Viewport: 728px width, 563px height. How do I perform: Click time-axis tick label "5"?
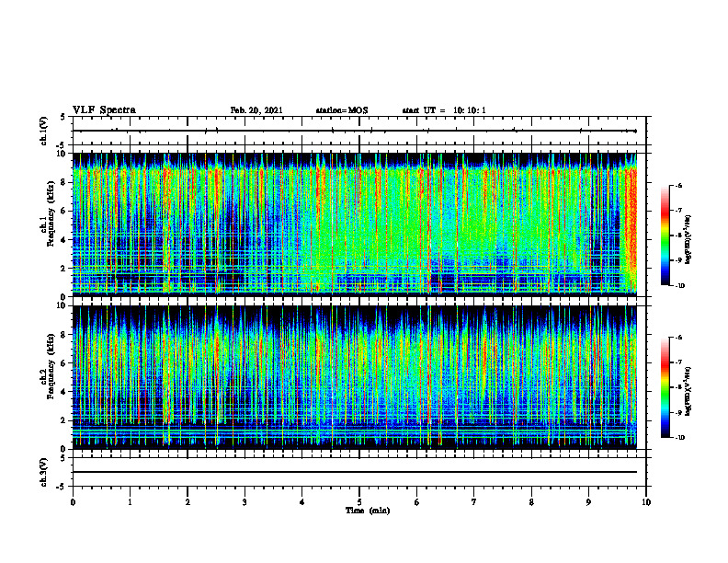(359, 502)
